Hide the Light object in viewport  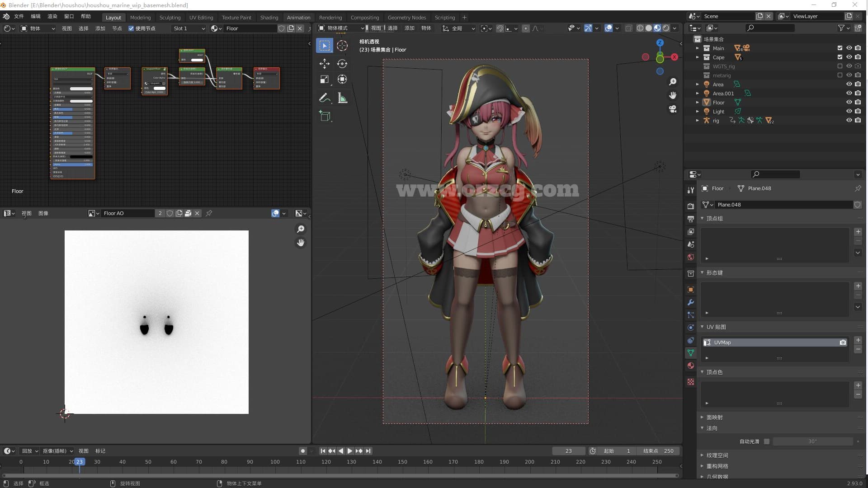[x=849, y=111]
